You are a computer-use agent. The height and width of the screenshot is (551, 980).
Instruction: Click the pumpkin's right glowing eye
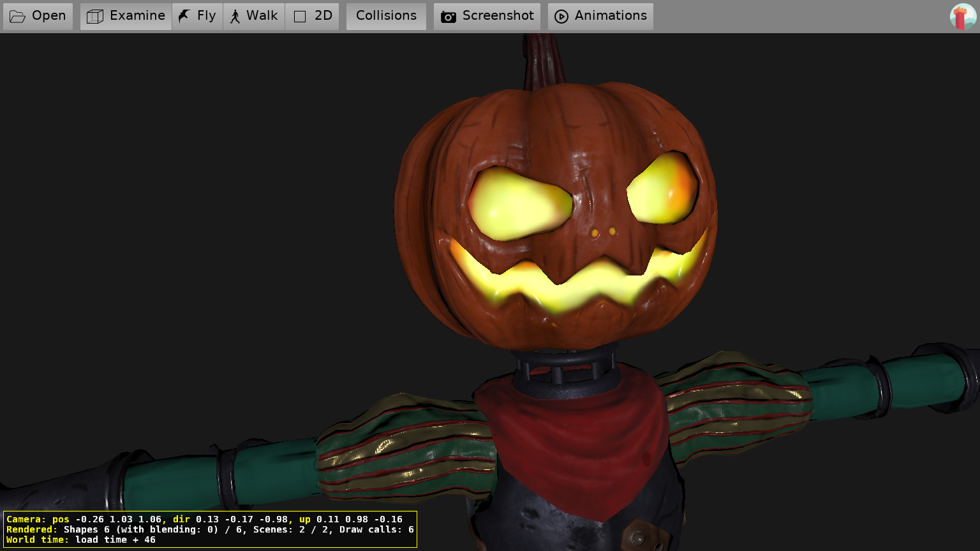click(662, 189)
